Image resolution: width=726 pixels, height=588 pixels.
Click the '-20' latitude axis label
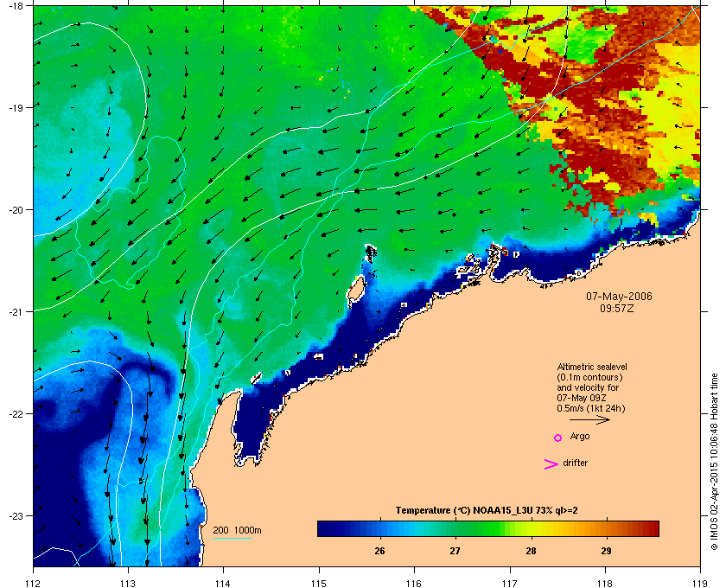tap(16, 209)
